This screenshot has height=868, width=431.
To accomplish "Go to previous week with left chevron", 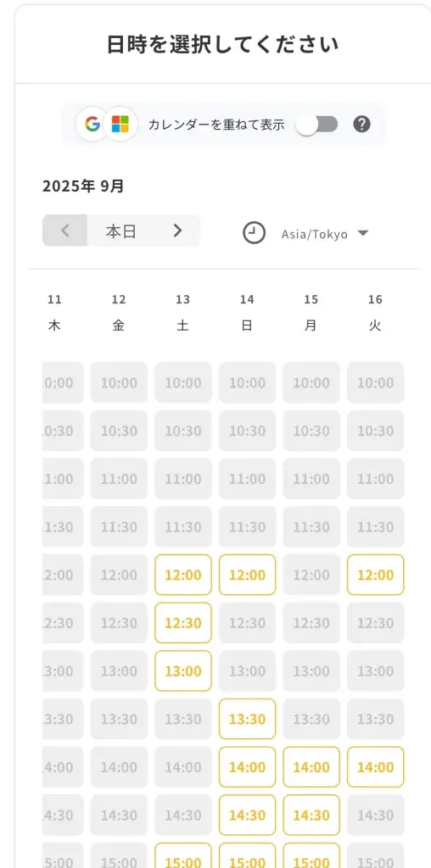I will (x=64, y=231).
